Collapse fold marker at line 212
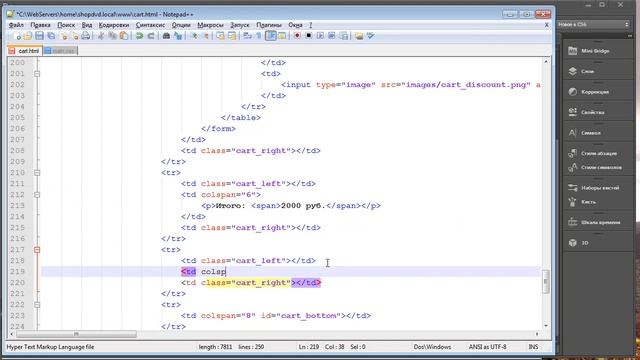The height and width of the screenshot is (360, 640). tap(37, 195)
